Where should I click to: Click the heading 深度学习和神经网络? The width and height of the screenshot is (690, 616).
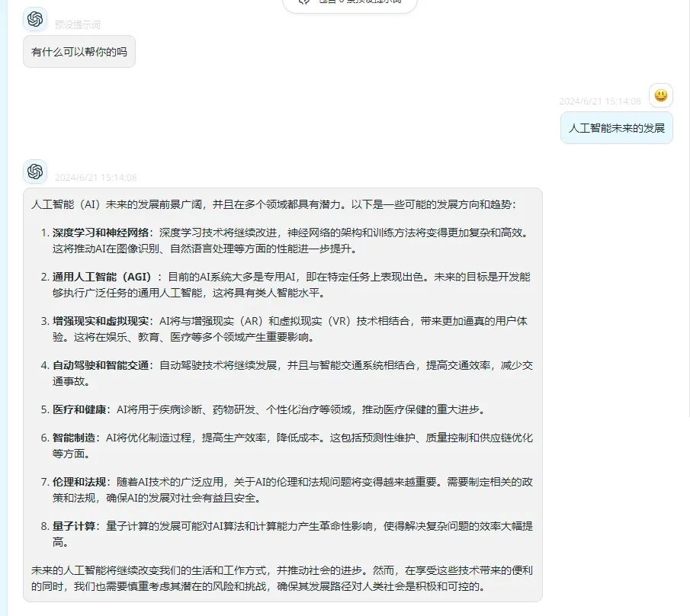(x=101, y=233)
